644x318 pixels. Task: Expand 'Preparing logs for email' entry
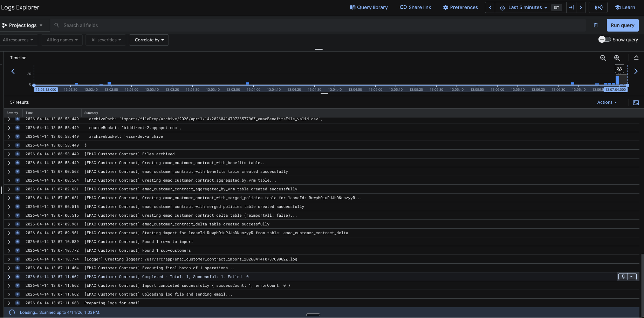click(9, 303)
